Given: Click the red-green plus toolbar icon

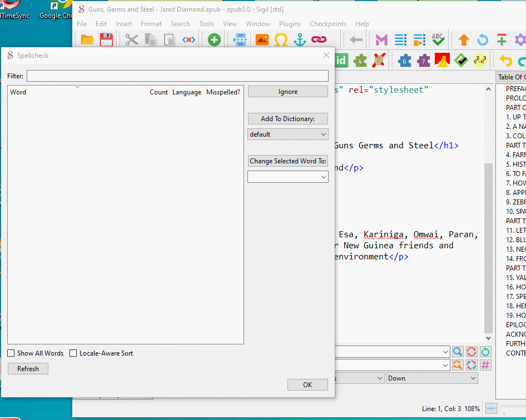Looking at the screenshot, I should [502, 40].
